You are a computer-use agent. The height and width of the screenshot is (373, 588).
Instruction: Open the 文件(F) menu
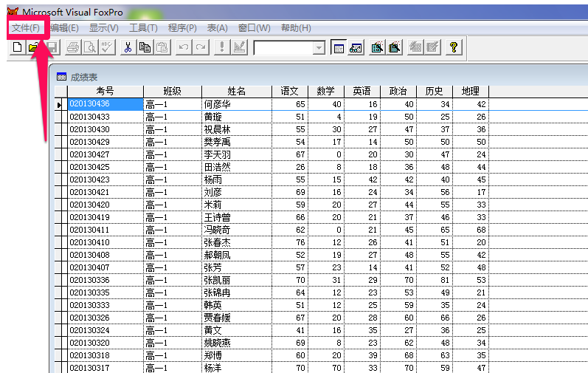tap(25, 28)
